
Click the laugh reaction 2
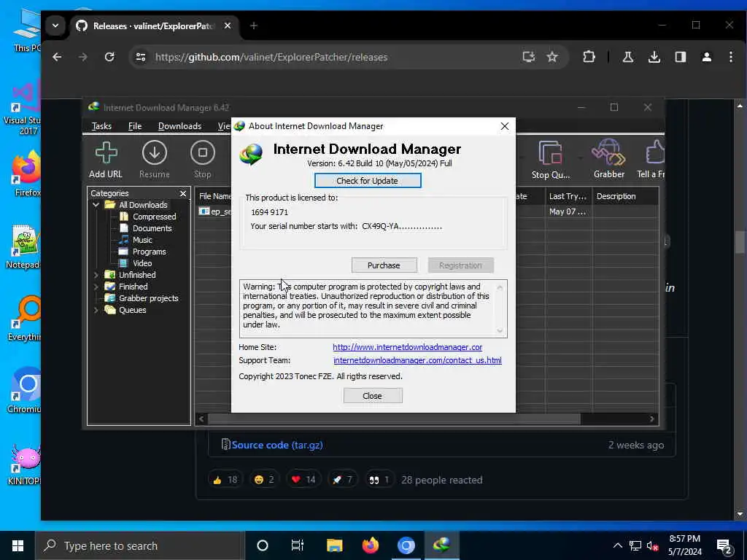(264, 480)
